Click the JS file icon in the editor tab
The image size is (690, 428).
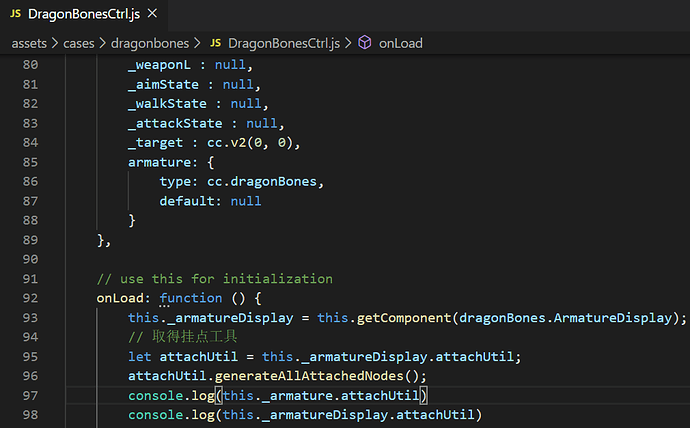click(x=16, y=14)
